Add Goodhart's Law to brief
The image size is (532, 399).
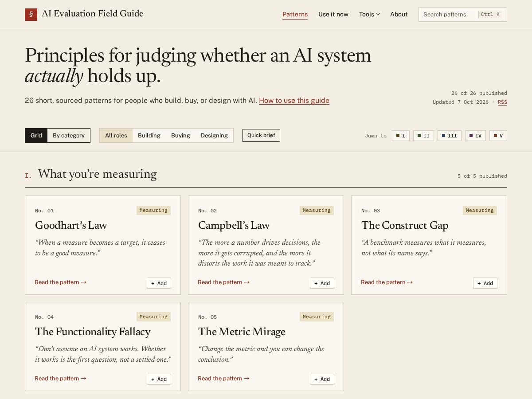click(x=159, y=283)
